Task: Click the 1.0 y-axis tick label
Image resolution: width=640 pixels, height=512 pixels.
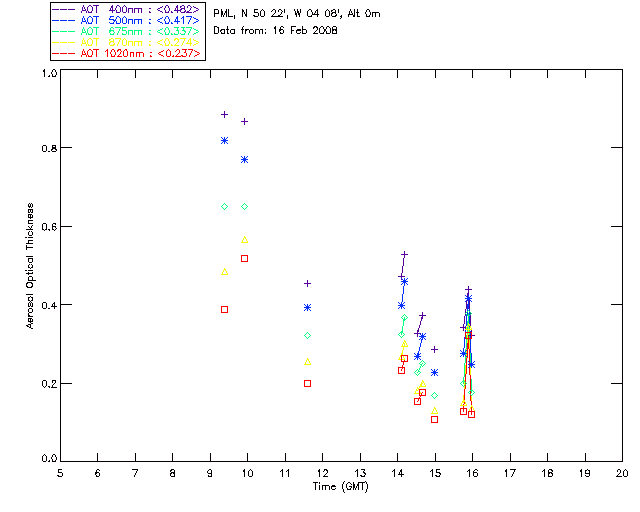Action: [49, 73]
